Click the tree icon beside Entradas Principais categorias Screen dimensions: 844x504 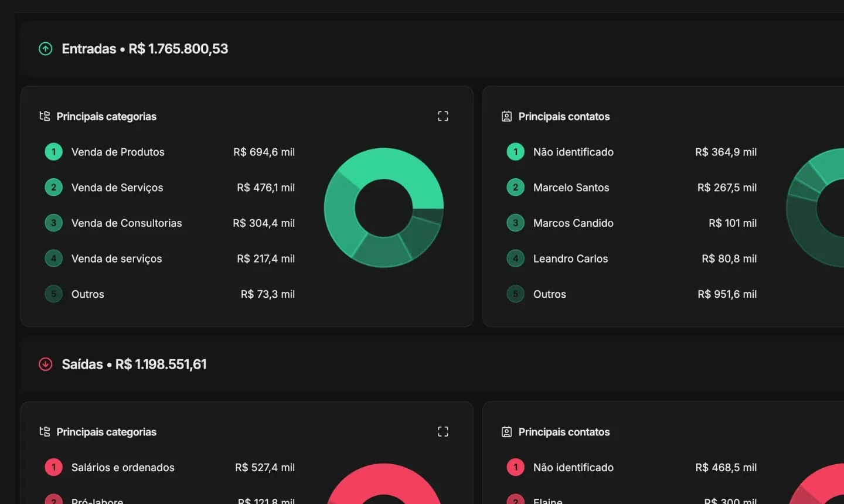pyautogui.click(x=45, y=116)
